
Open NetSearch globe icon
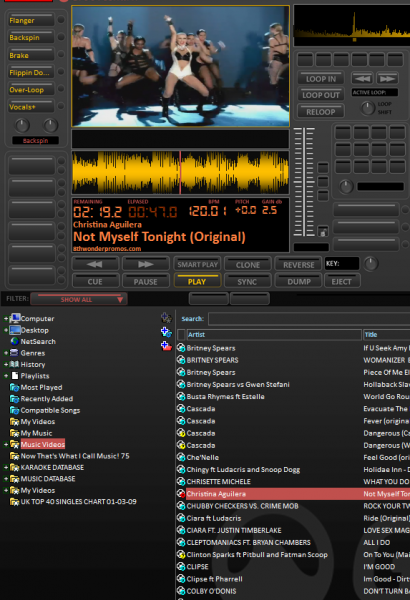point(15,341)
